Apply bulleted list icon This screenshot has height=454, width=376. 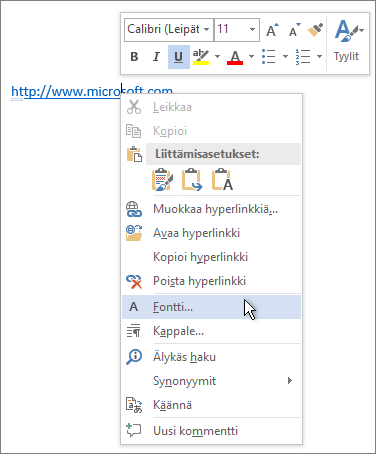tap(269, 56)
